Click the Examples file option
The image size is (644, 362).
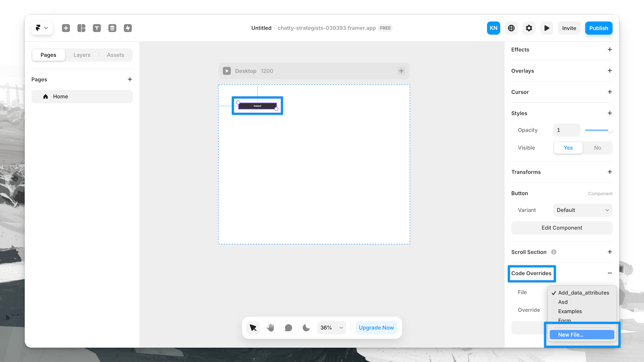(x=570, y=311)
